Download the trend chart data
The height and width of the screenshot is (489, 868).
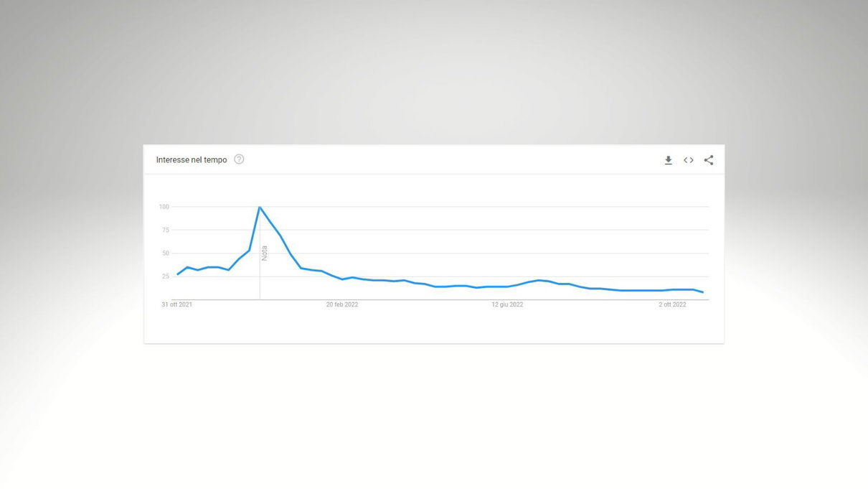[x=668, y=160]
